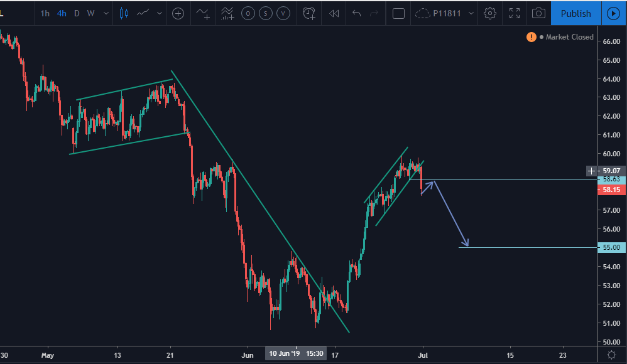Click the plus button at price 59.07
The image size is (627, 364).
pos(591,171)
